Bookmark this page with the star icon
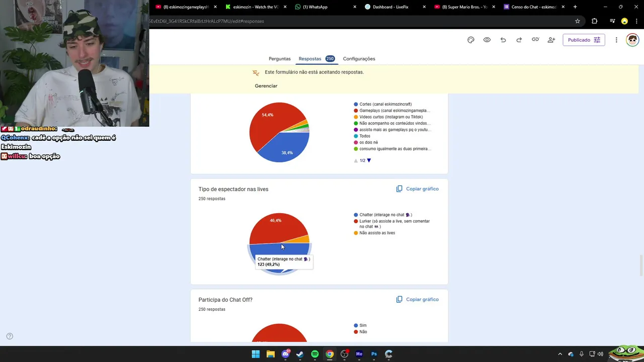Screen dimensions: 644x362 (578, 21)
